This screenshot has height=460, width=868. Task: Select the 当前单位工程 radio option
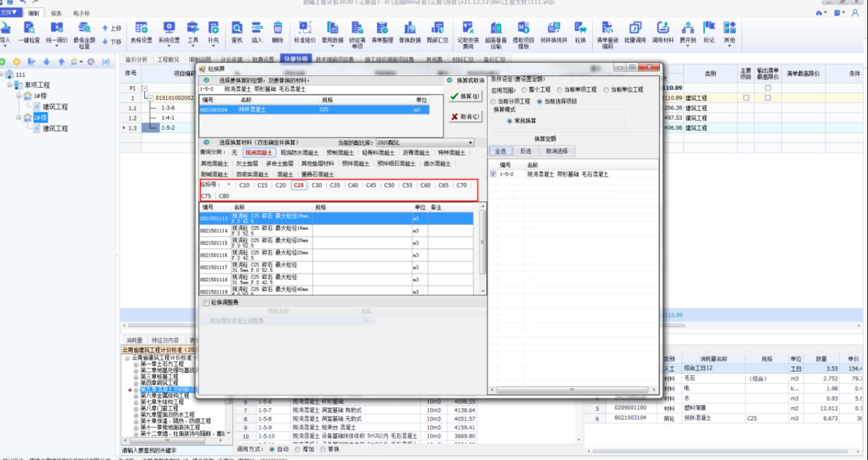click(606, 90)
